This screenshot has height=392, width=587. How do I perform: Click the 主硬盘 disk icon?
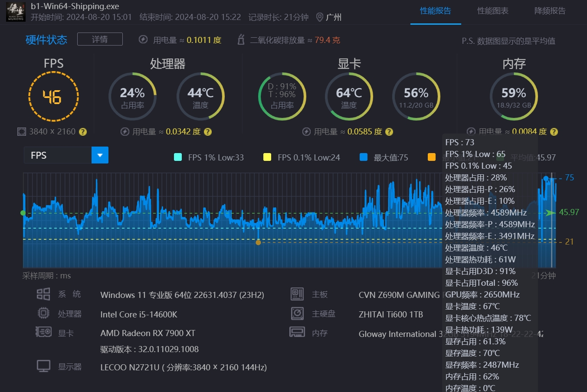[x=297, y=313]
